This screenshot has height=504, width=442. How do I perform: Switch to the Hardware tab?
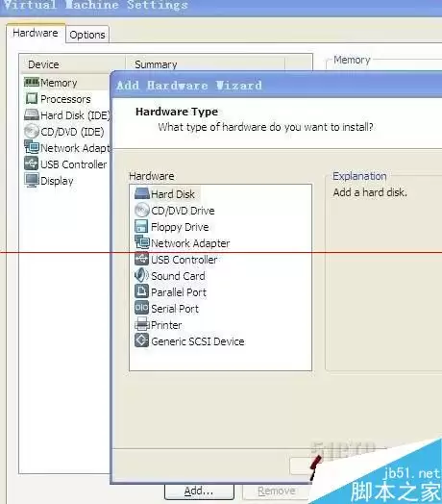click(36, 33)
